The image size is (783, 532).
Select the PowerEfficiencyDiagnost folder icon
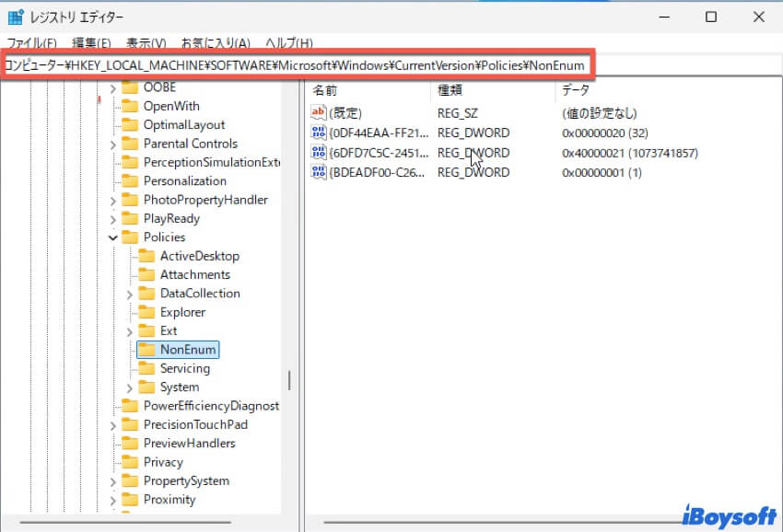[x=130, y=406]
